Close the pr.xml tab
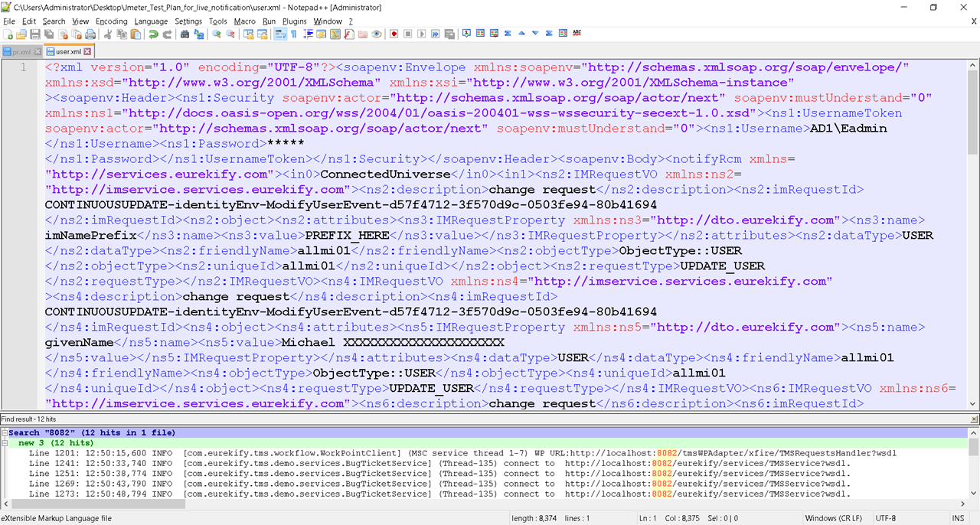 coord(38,52)
